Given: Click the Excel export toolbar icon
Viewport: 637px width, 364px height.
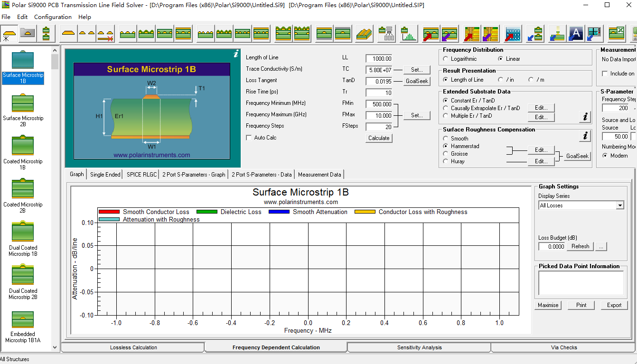Looking at the screenshot, I should (x=617, y=34).
